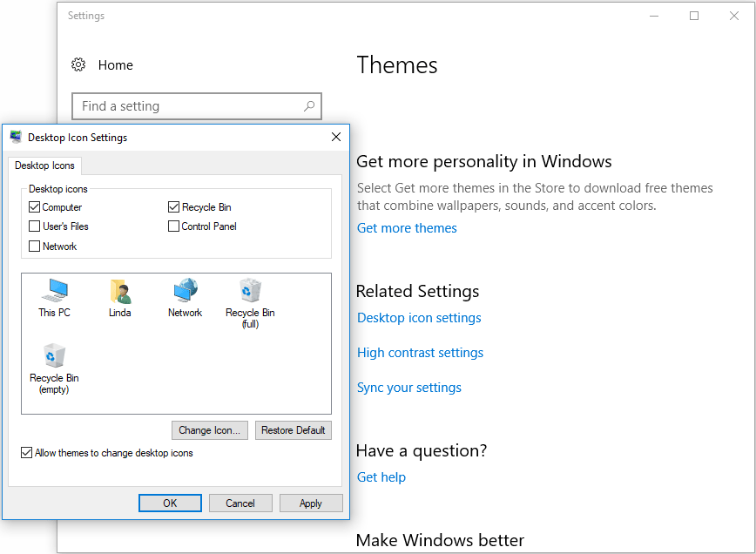Image resolution: width=756 pixels, height=554 pixels.
Task: Close the Settings window
Action: (734, 16)
